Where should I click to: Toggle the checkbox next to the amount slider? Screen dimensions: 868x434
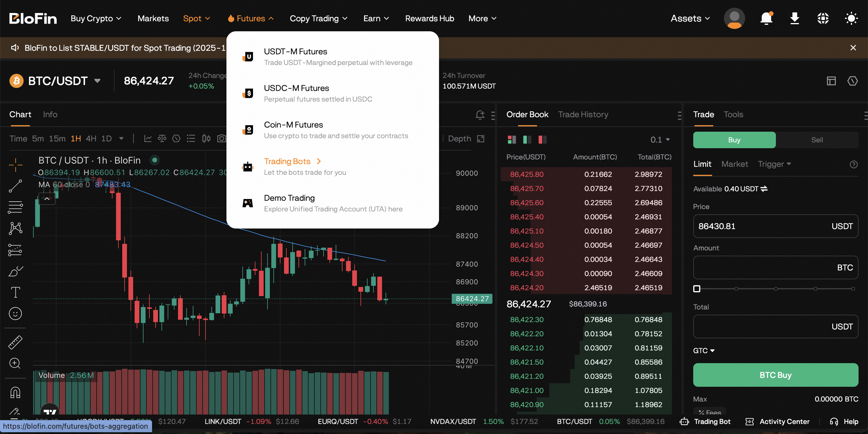pyautogui.click(x=696, y=288)
